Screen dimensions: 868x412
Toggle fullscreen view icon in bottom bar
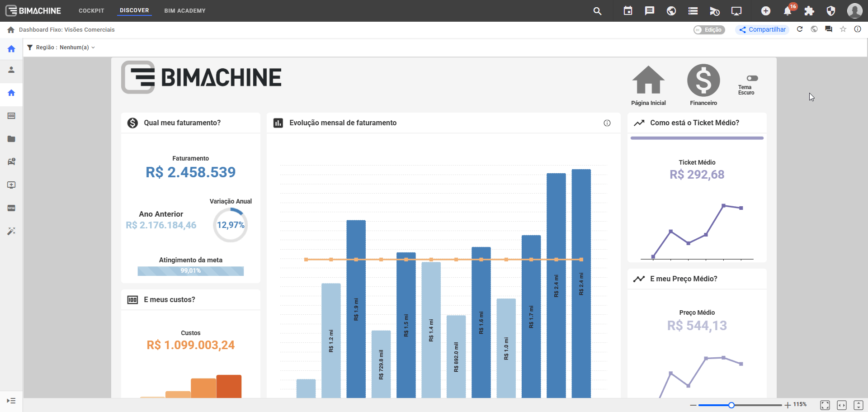pos(825,405)
